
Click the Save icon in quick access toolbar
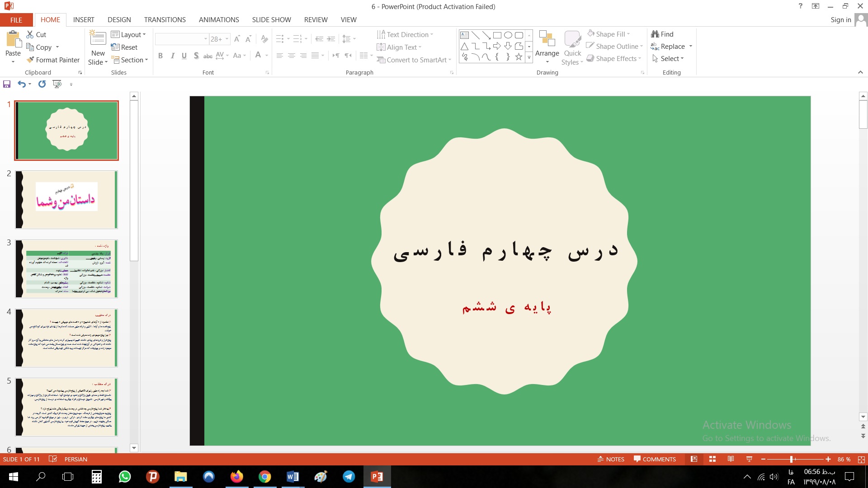pos(7,84)
